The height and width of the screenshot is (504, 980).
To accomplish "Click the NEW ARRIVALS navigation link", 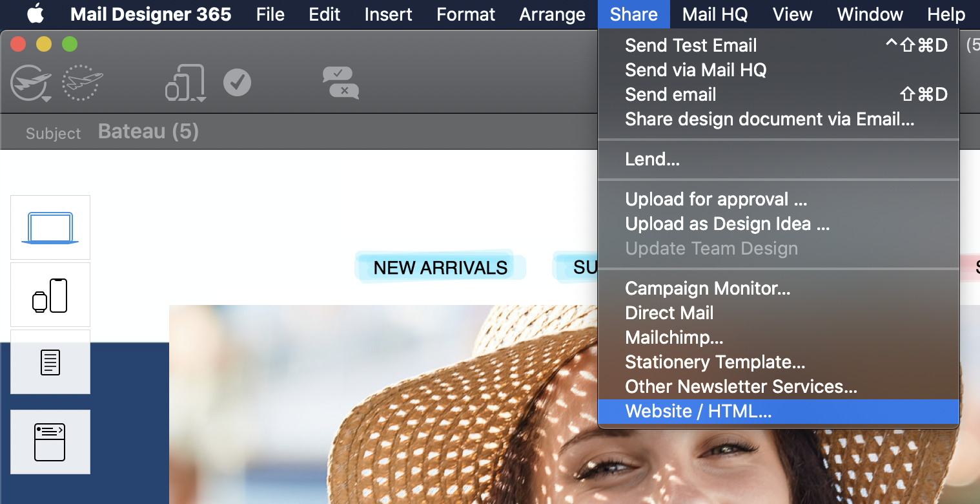I will (x=440, y=268).
